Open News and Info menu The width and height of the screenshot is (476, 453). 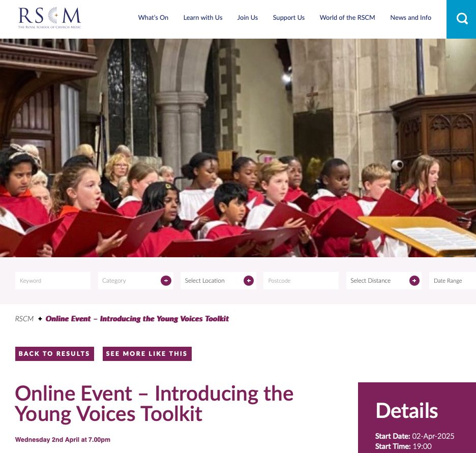point(410,18)
